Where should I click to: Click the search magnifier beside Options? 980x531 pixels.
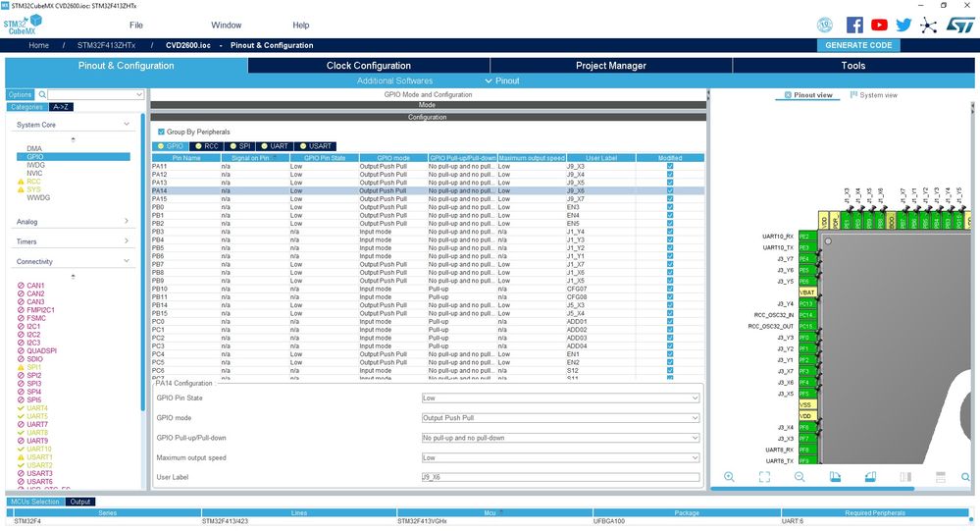click(x=42, y=94)
